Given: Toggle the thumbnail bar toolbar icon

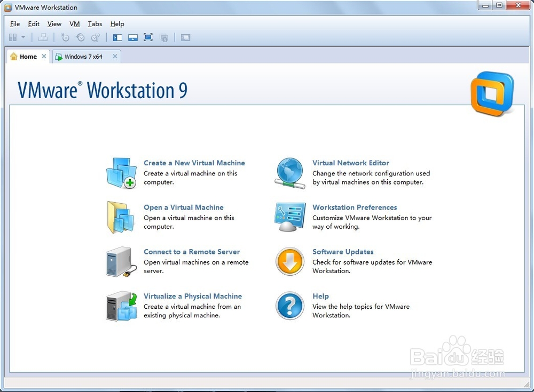Looking at the screenshot, I should 133,37.
